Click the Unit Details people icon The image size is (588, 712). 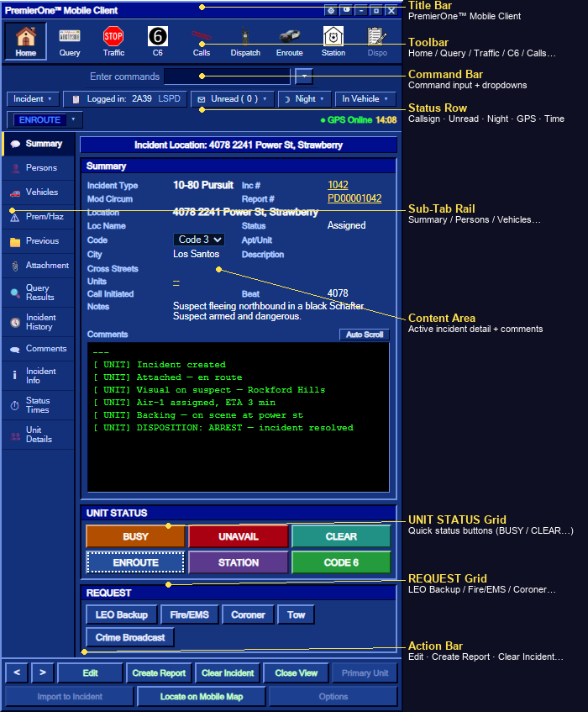(15, 436)
